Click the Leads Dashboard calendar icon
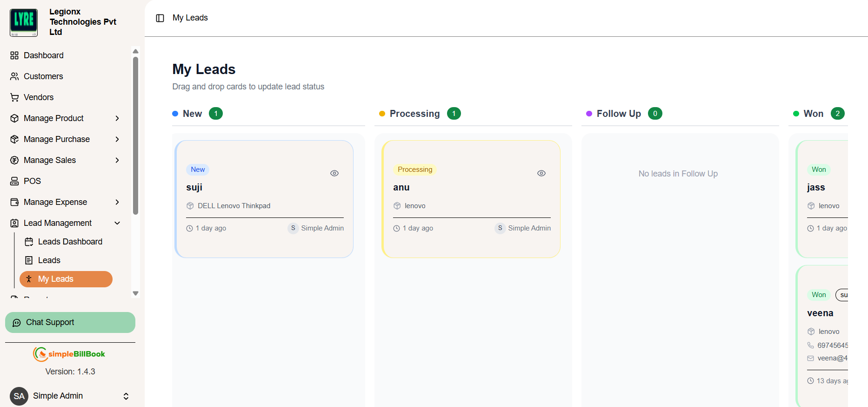868x407 pixels. 29,242
